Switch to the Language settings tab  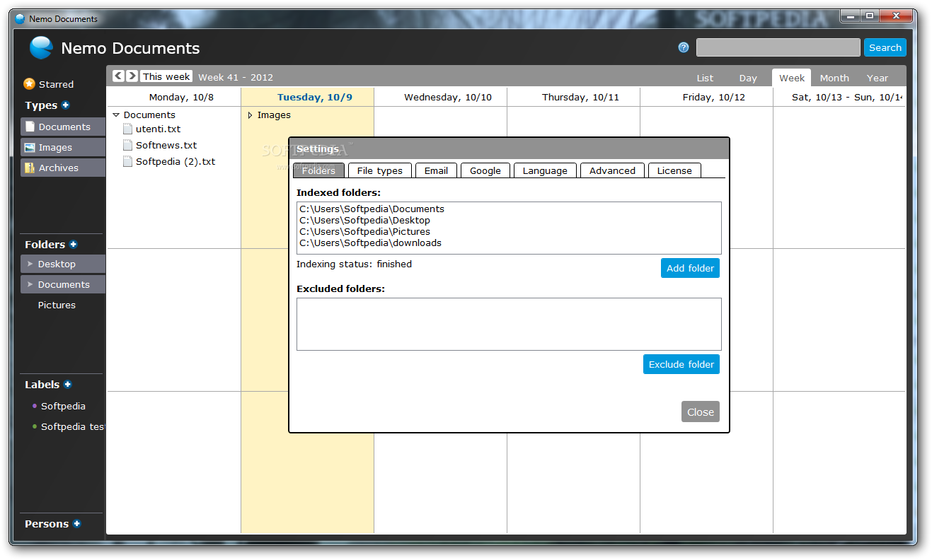point(545,170)
